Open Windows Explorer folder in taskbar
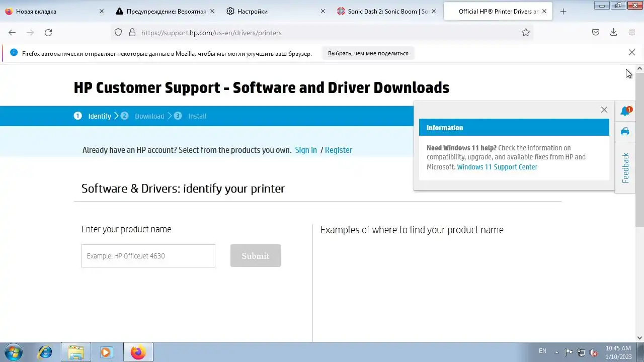This screenshot has width=644, height=362. [x=76, y=352]
